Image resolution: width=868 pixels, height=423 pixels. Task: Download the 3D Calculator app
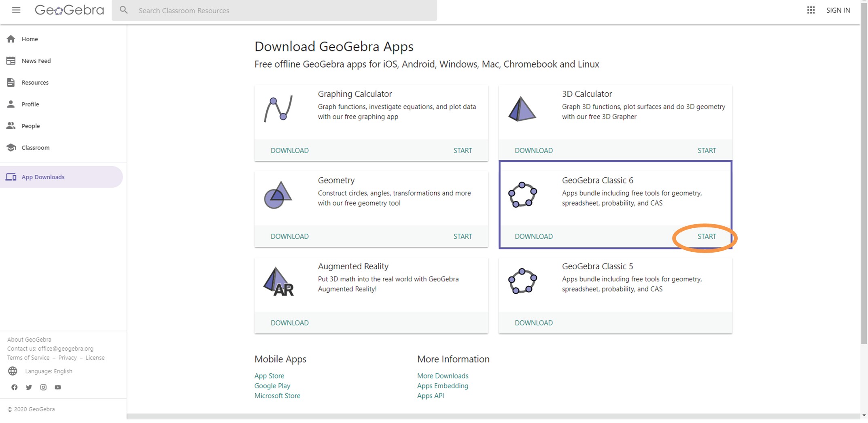(x=534, y=150)
